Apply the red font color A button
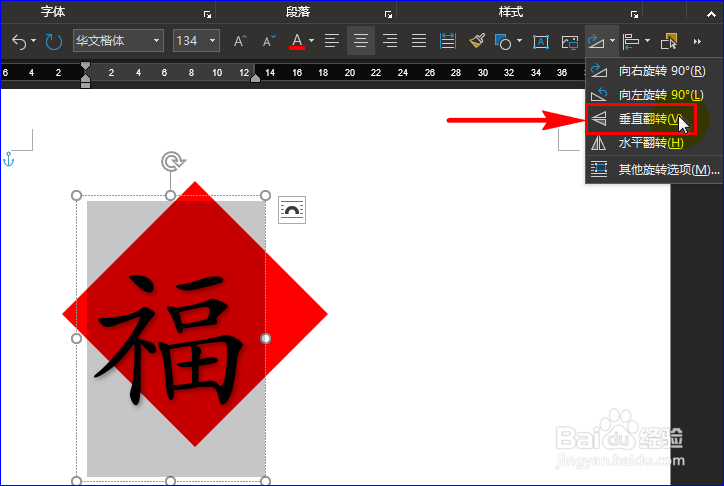Viewport: 724px width, 486px height. point(297,41)
